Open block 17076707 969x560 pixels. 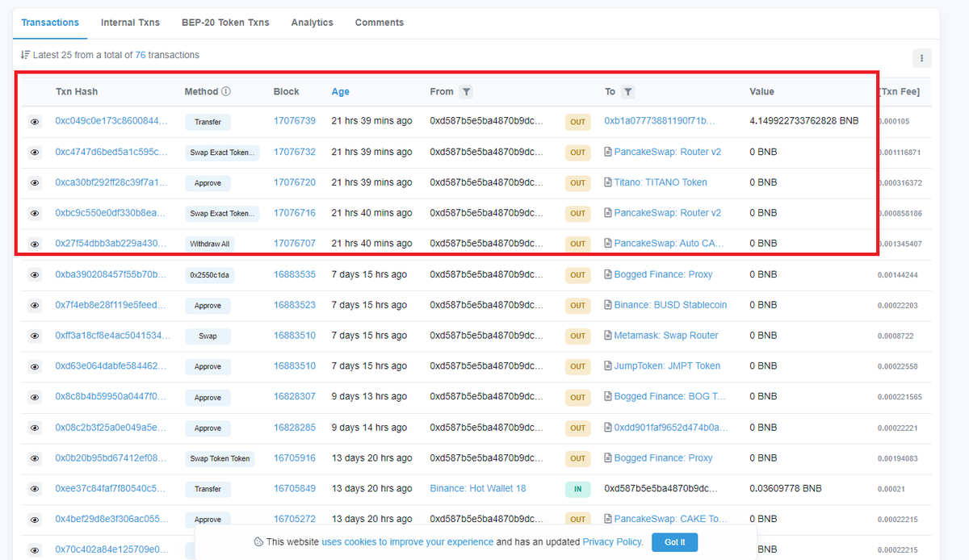click(x=295, y=244)
